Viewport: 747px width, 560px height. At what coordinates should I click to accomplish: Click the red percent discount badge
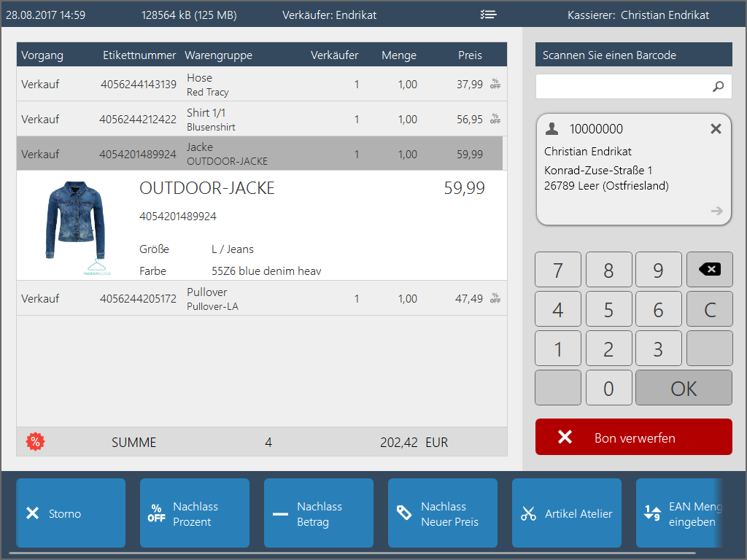click(34, 442)
